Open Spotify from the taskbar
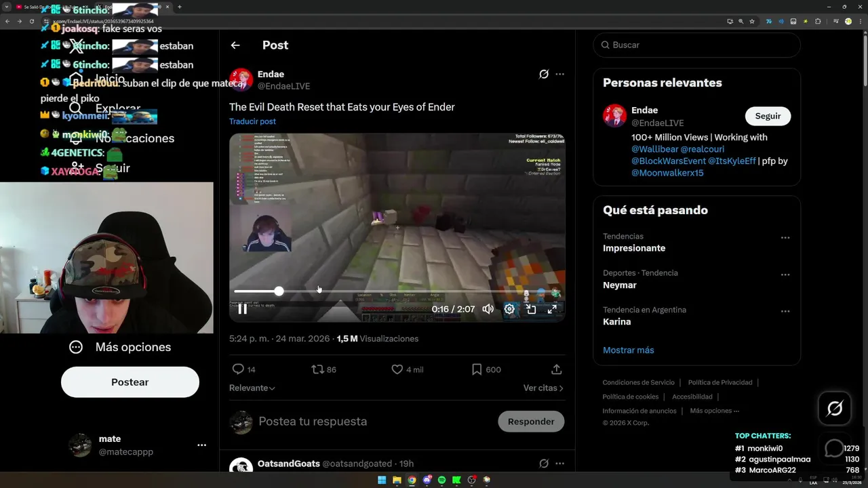The height and width of the screenshot is (488, 868). click(x=441, y=480)
